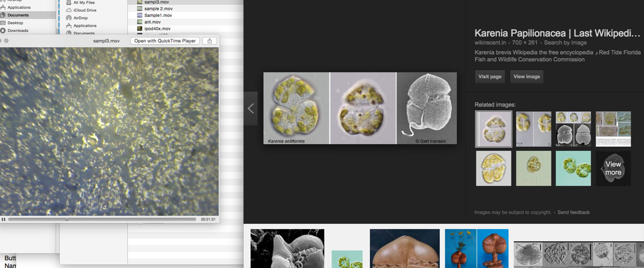Open the Downloads folder in the sidebar
This screenshot has height=268, width=644.
pos(18,30)
